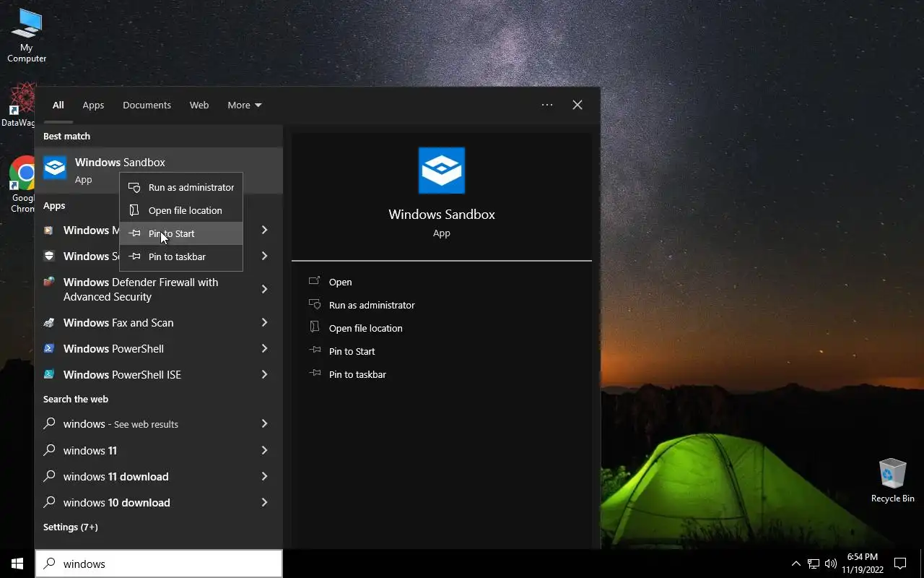Click Pin to taskbar in preview pane
Screen dimensions: 924x578
(357, 374)
